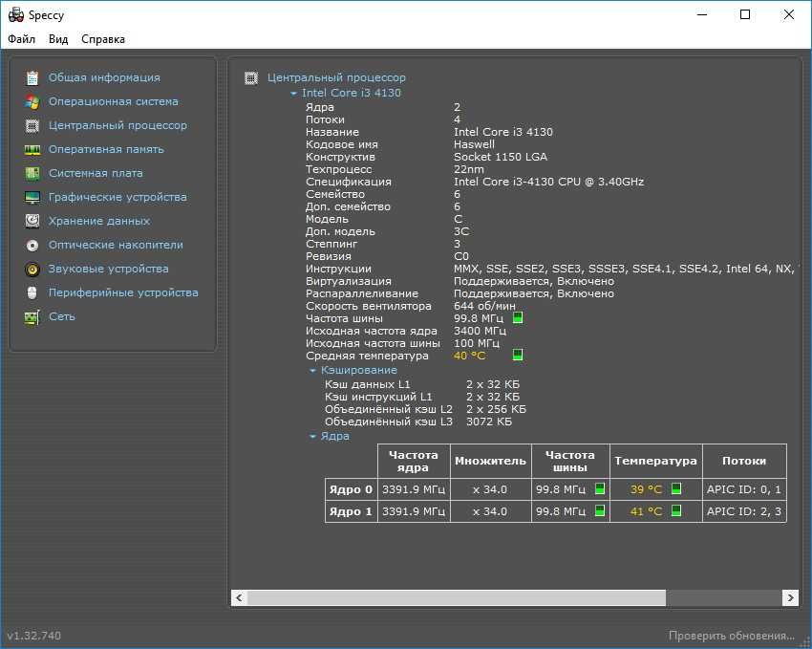Image resolution: width=812 pixels, height=649 pixels.
Task: Open the Вид menu
Action: click(x=58, y=39)
